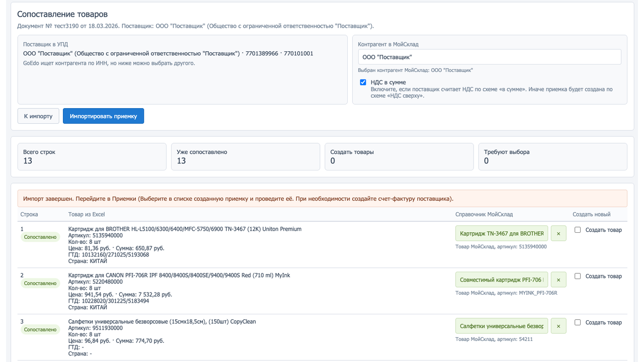The height and width of the screenshot is (362, 644).
Task: Clear matched product for TN-3467 cartridge row
Action: point(558,233)
